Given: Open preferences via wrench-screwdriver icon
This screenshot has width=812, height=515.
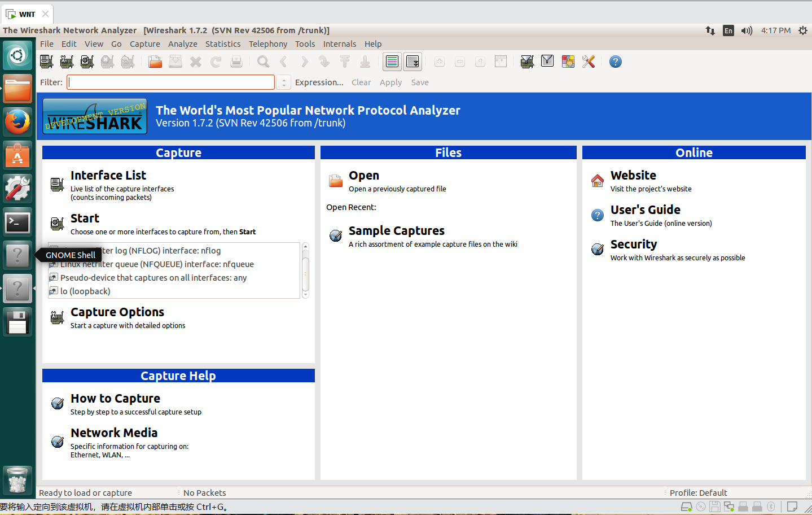Looking at the screenshot, I should [589, 62].
